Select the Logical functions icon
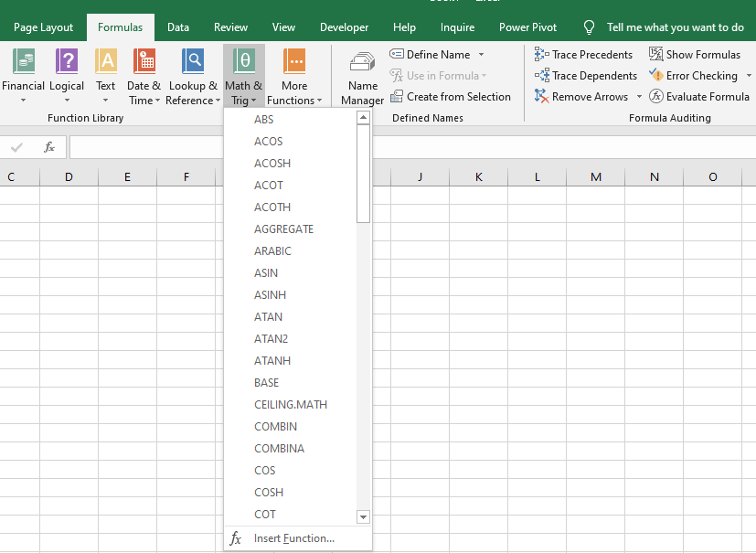Viewport: 756px width, 553px height. click(66, 75)
